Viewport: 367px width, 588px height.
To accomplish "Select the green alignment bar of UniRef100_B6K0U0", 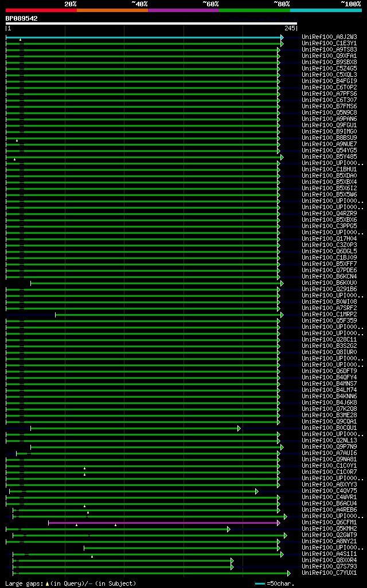I will (156, 284).
